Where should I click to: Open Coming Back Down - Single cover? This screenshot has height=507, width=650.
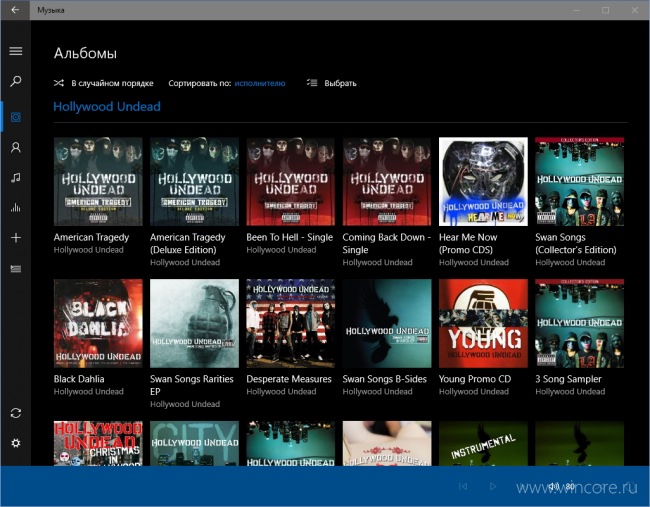[x=387, y=182]
